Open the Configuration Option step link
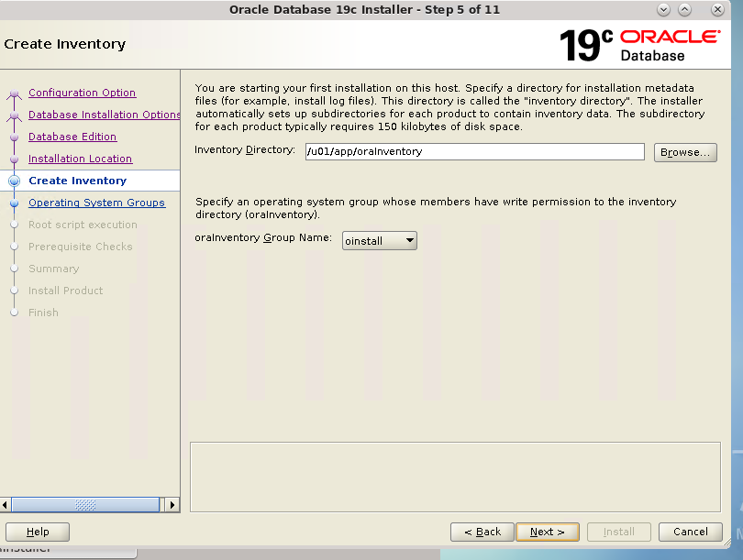The height and width of the screenshot is (560, 743). [x=82, y=93]
